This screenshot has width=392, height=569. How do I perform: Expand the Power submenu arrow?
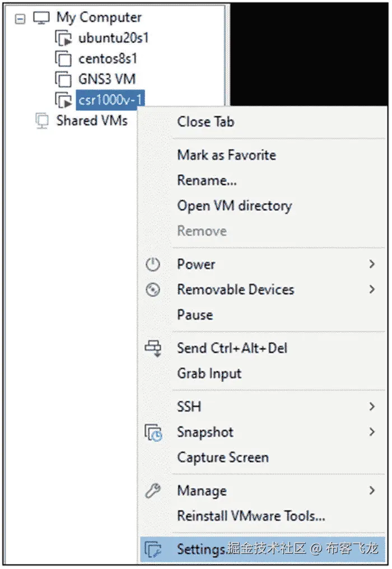pyautogui.click(x=372, y=264)
